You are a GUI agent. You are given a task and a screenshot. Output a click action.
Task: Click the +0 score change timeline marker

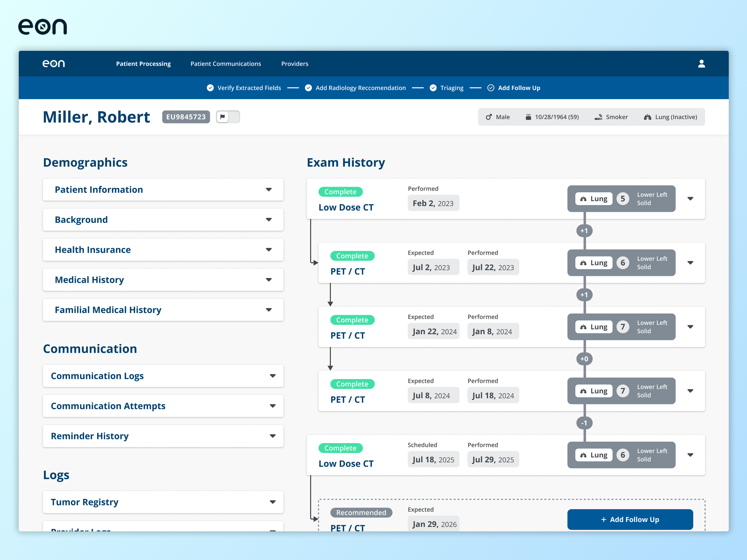click(584, 359)
